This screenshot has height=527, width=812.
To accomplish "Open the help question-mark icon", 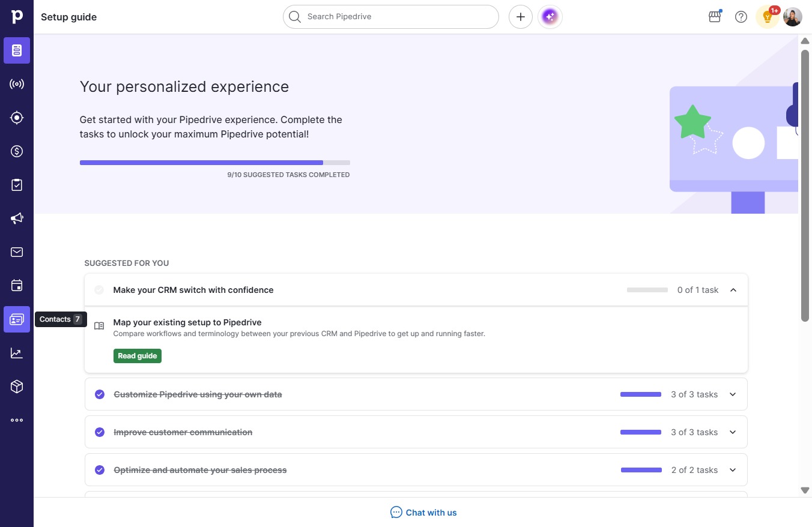I will pyautogui.click(x=741, y=17).
